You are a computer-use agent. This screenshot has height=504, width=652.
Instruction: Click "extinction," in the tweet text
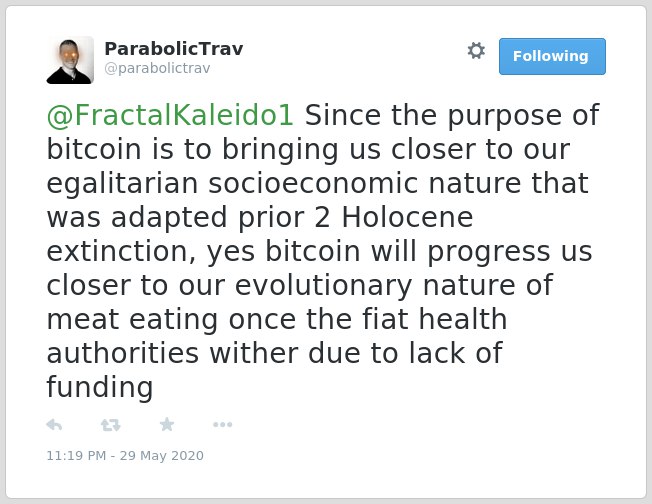pyautogui.click(x=121, y=252)
